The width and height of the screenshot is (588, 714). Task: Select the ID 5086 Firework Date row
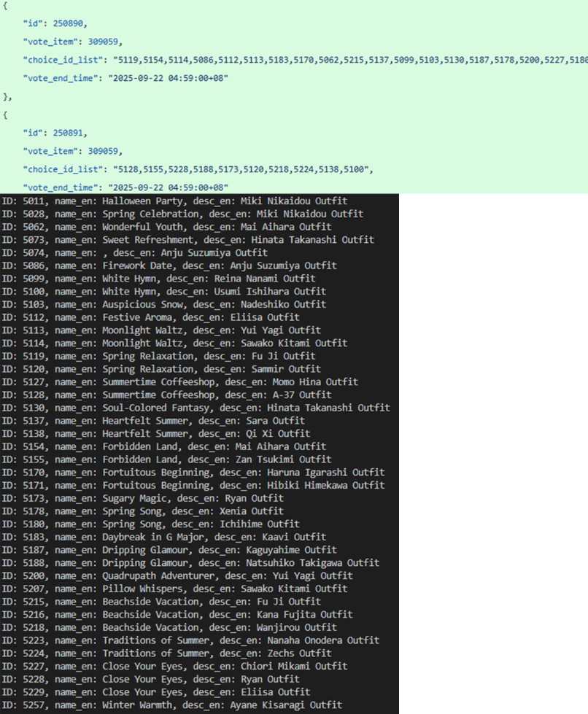click(x=169, y=265)
